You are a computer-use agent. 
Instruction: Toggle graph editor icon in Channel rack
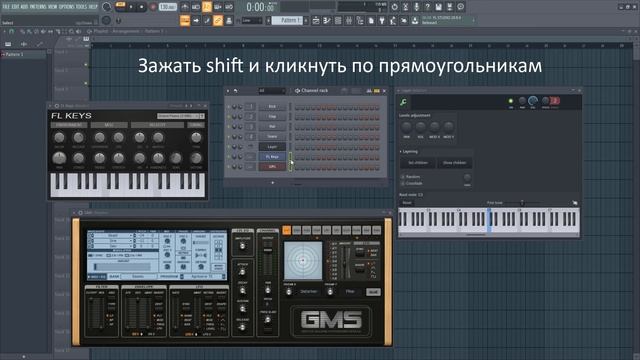pyautogui.click(x=369, y=91)
